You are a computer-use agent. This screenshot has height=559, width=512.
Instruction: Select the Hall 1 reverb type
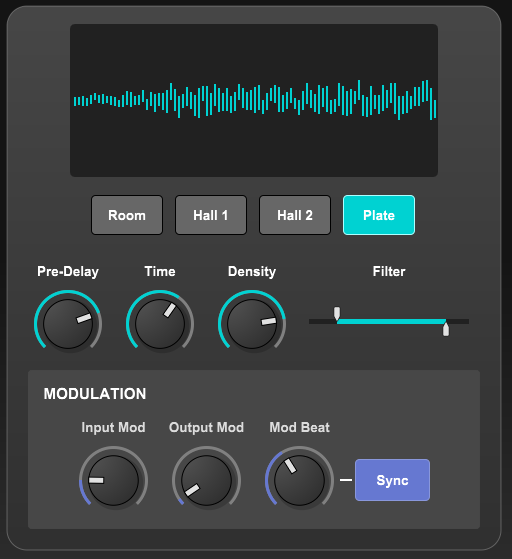pyautogui.click(x=211, y=215)
